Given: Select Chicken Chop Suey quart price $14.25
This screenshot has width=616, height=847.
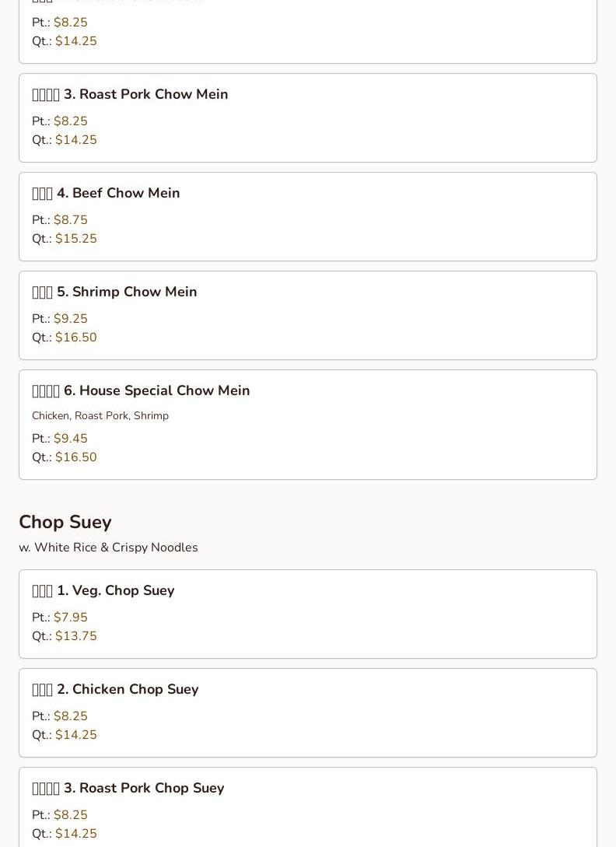Looking at the screenshot, I should pyautogui.click(x=76, y=735).
